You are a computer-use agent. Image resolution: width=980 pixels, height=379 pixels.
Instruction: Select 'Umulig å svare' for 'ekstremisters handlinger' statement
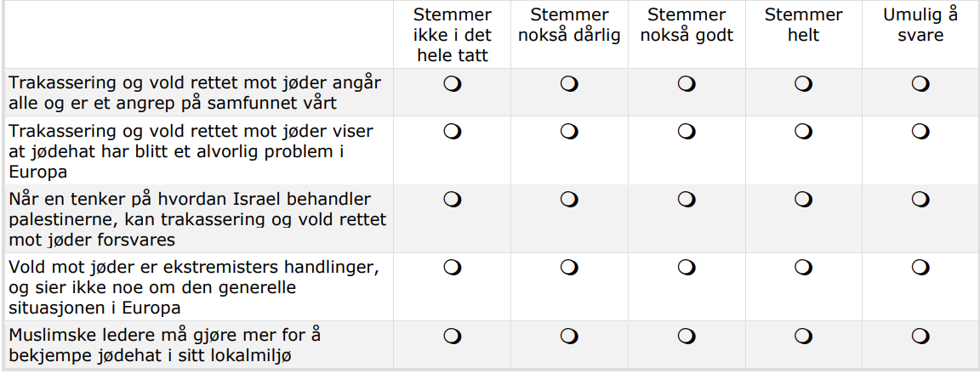920,268
